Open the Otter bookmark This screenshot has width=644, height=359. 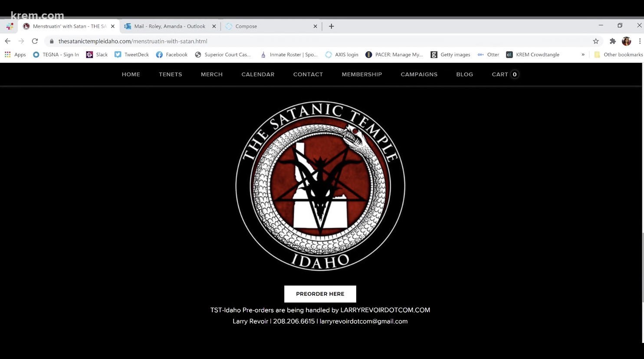488,55
